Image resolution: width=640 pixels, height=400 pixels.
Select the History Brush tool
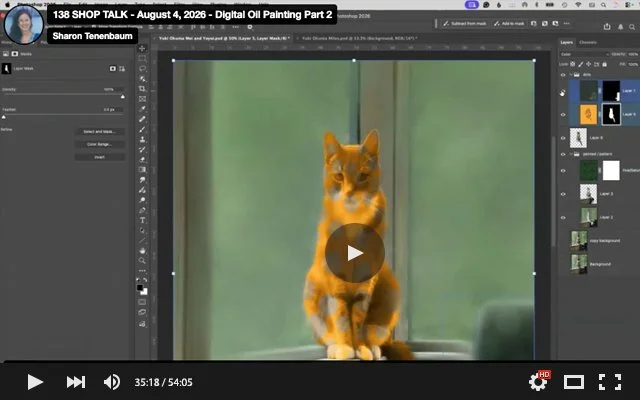(142, 150)
